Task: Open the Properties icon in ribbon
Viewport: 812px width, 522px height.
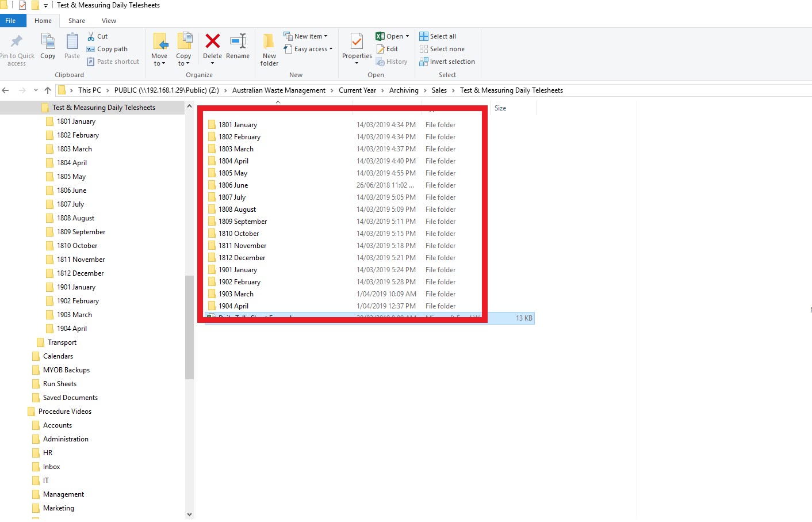Action: click(x=357, y=41)
